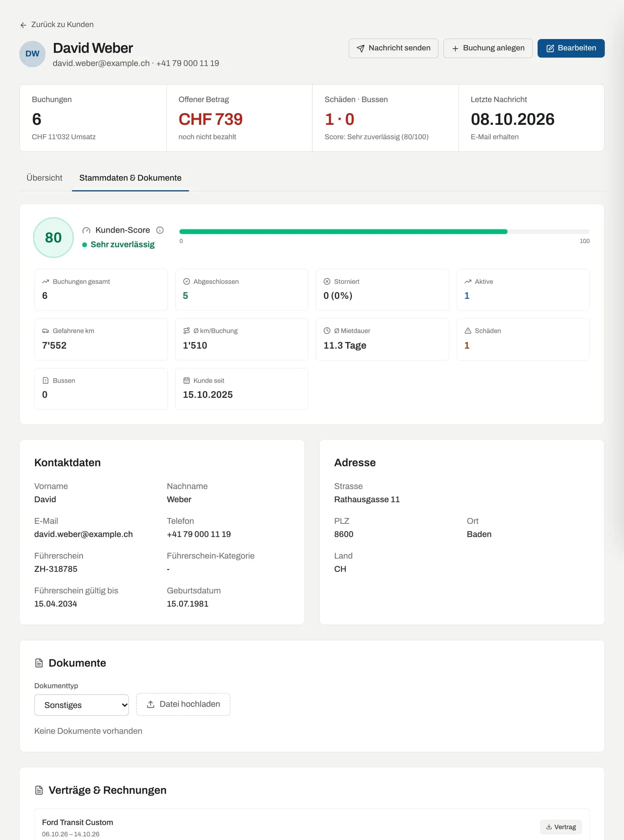Viewport: 624px width, 840px height.
Task: Click the Kunde seit date 15.10.2025
Action: (x=208, y=395)
